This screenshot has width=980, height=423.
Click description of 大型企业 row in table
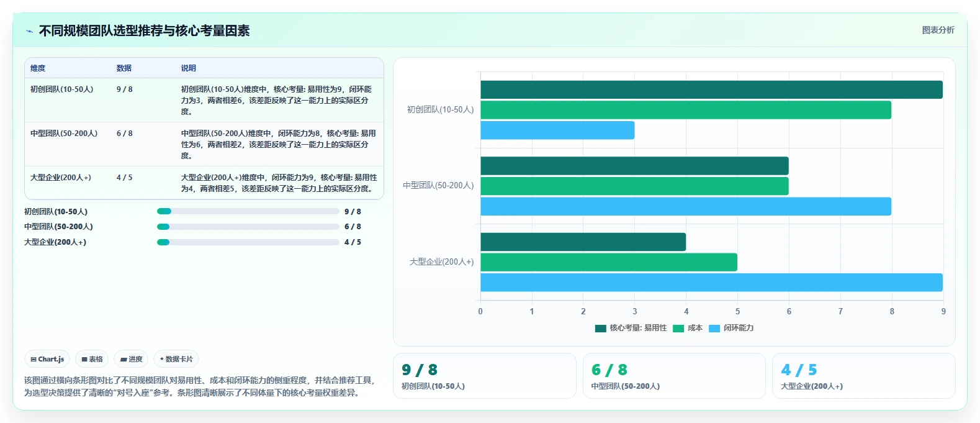click(279, 183)
